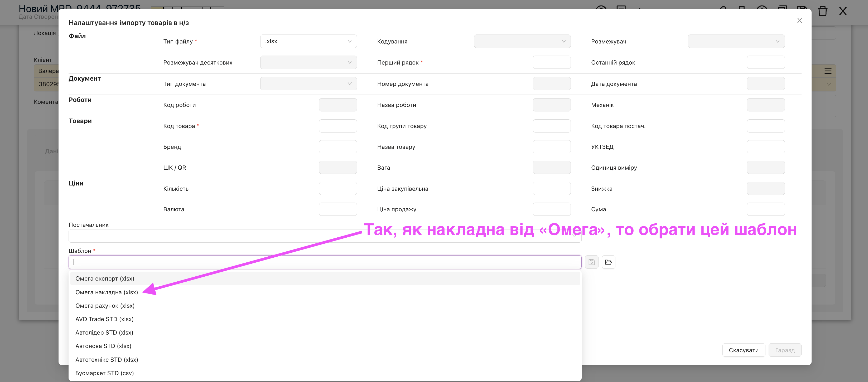868x382 pixels.
Task: Open the Тип файлу dropdown
Action: click(308, 41)
